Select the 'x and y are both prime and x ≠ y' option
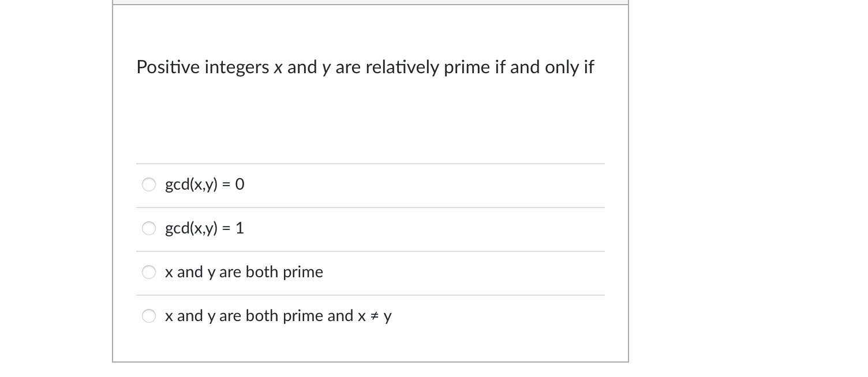Screen dimensions: 868x377 click(x=149, y=316)
